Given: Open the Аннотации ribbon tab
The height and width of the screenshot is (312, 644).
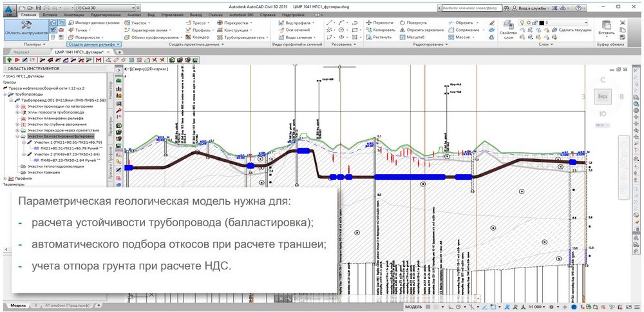Looking at the screenshot, I should tap(75, 13).
